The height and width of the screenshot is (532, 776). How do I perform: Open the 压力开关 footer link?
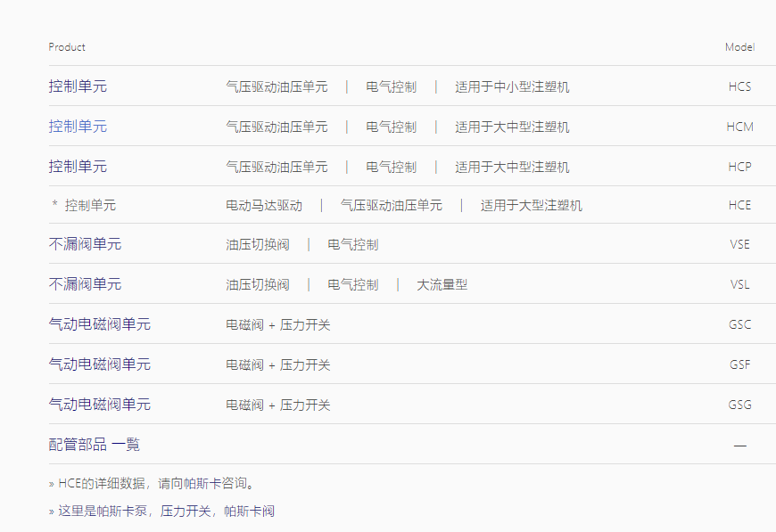(185, 512)
